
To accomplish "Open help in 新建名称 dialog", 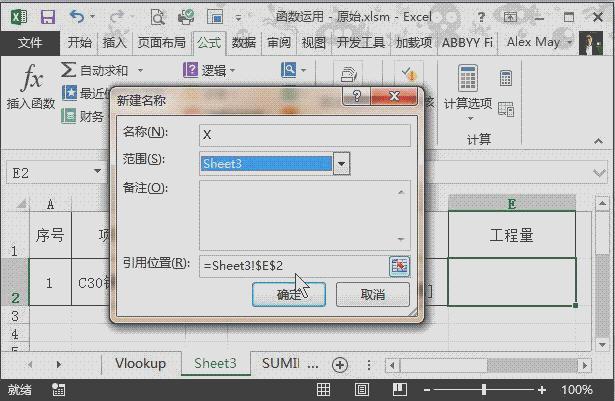I will click(x=356, y=96).
